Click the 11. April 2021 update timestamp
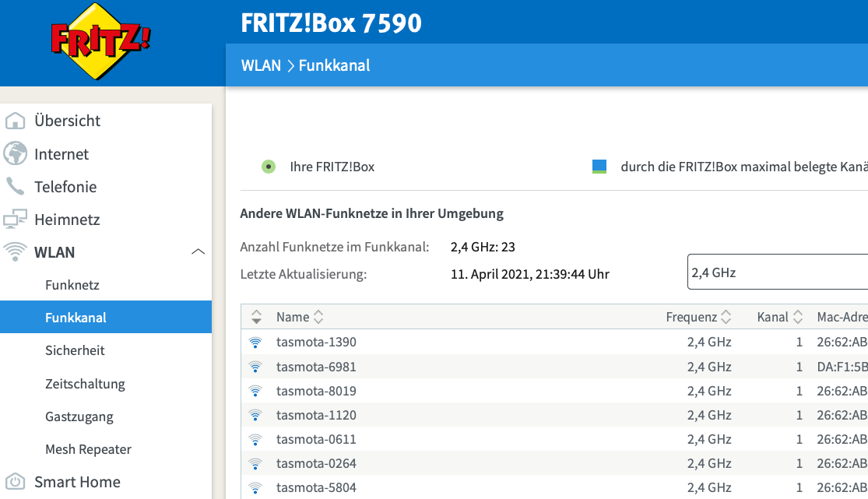The image size is (868, 499). (x=530, y=274)
